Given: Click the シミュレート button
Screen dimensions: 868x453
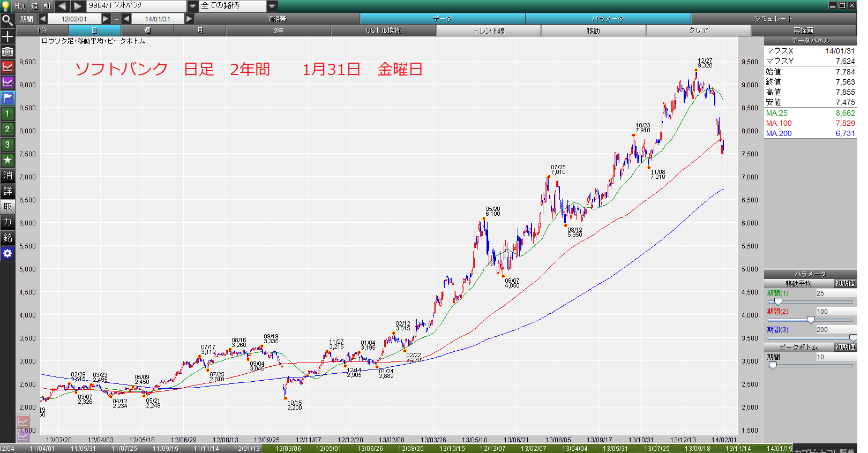Looking at the screenshot, I should (773, 19).
